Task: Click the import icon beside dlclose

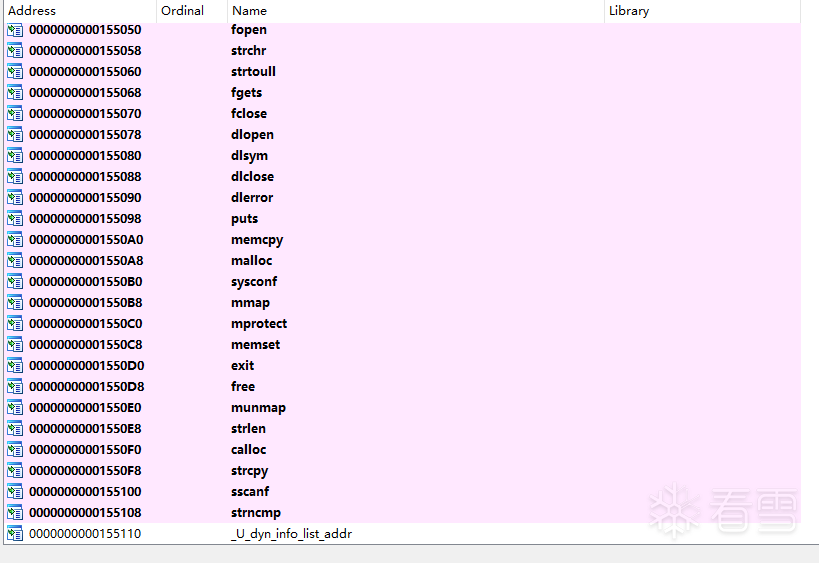Action: click(x=15, y=177)
